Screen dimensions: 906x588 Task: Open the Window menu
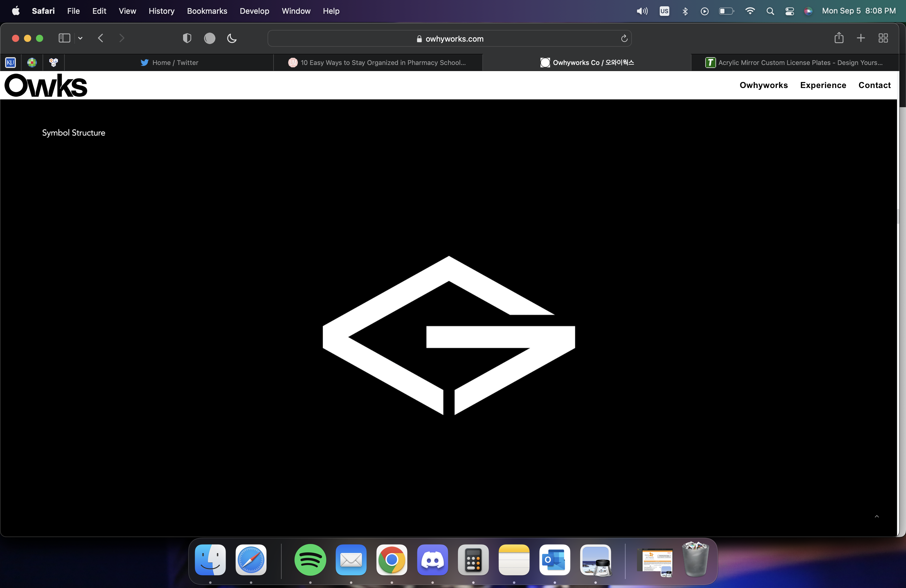[296, 11]
